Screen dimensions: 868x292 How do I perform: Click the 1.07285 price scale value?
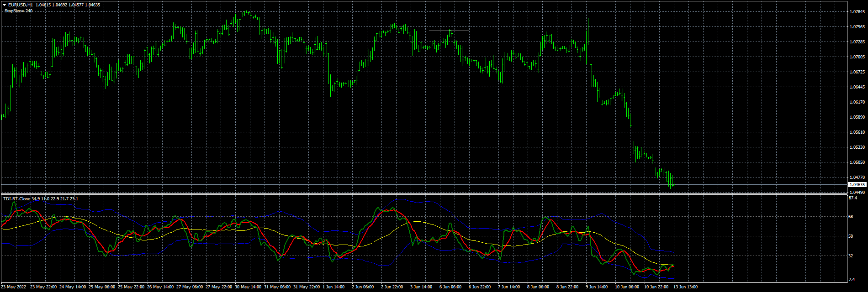[x=857, y=42]
